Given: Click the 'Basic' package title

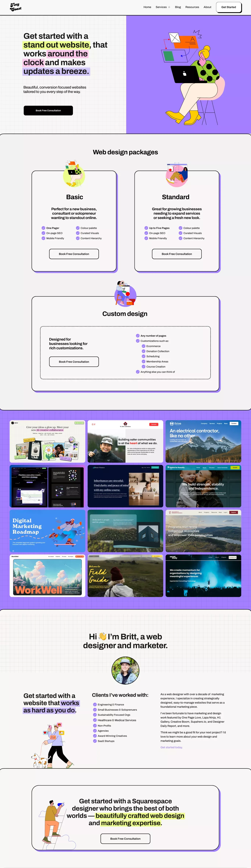Looking at the screenshot, I should [x=75, y=197].
